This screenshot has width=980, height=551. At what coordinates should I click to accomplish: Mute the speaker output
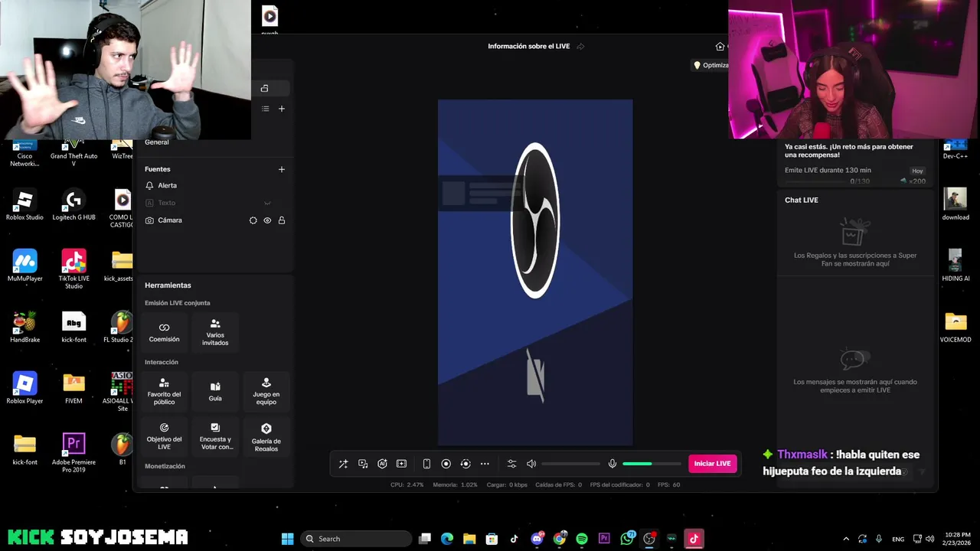[x=531, y=464]
